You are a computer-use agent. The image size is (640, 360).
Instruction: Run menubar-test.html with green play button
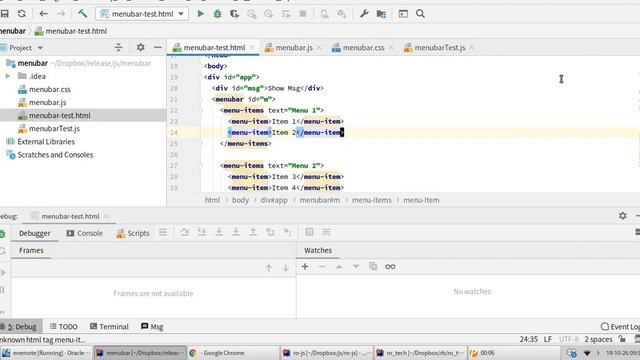coord(200,13)
